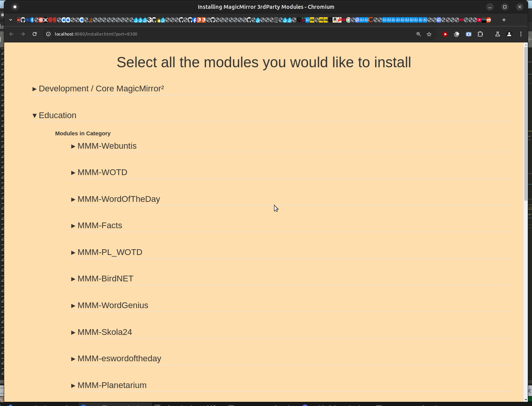Open the red play-button extension
Screen dimensions: 532x406
(445, 34)
